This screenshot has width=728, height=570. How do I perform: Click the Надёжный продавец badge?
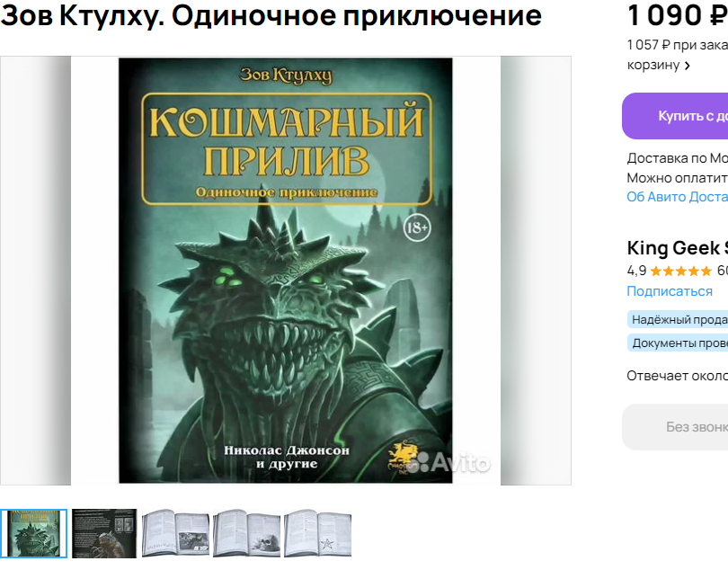678,319
